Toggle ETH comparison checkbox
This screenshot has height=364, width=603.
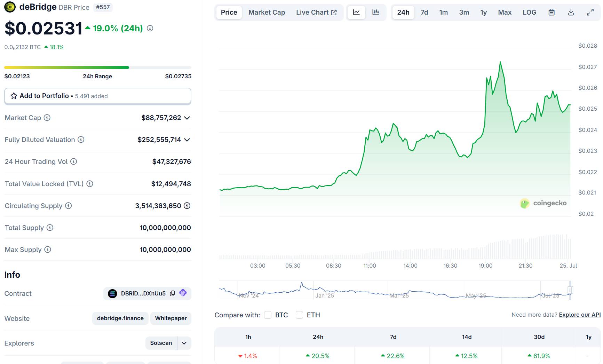(299, 315)
